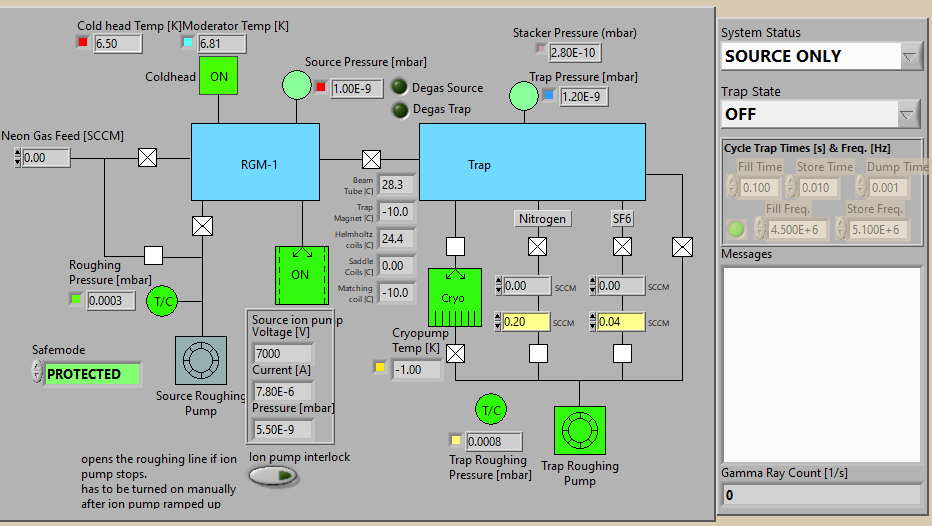This screenshot has height=526, width=932.
Task: Click the Neon Gas Feed value field
Action: click(46, 158)
